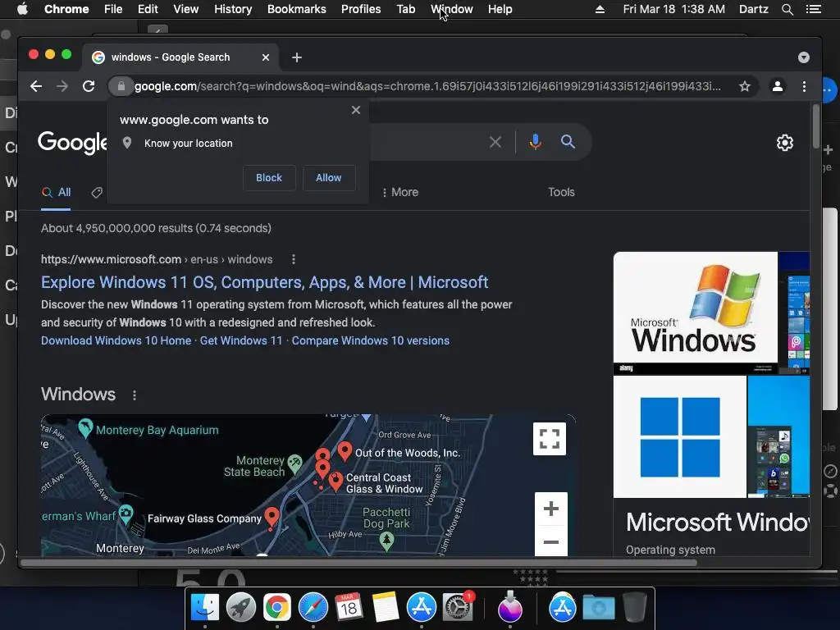Open Notes from the Dock
The width and height of the screenshot is (840, 630).
click(x=385, y=608)
